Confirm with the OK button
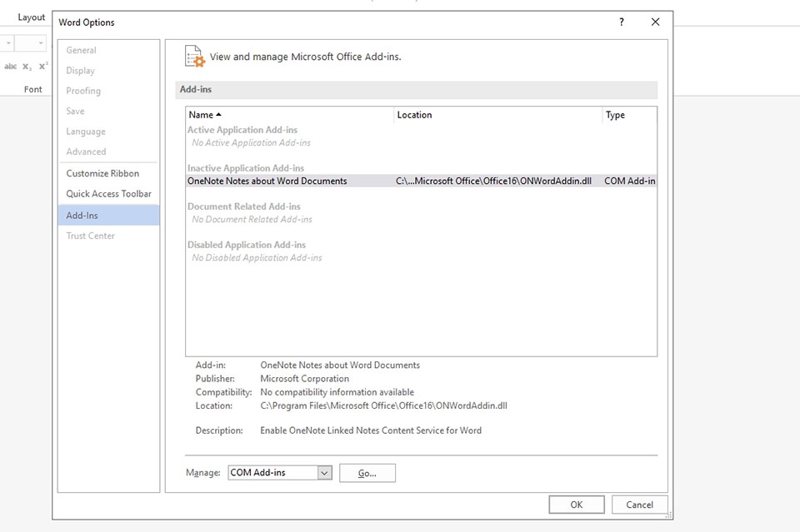800x532 pixels. (x=577, y=505)
